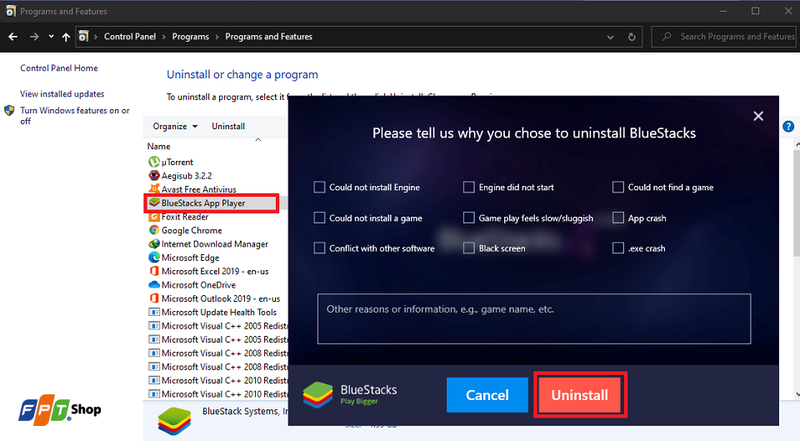Click the Programs breadcrumb
The height and width of the screenshot is (441, 800).
pos(190,37)
